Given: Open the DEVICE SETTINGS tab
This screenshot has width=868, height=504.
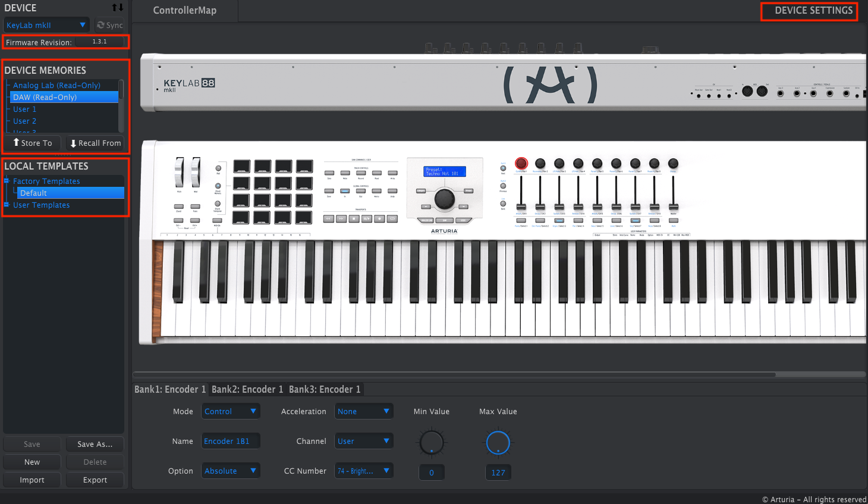Looking at the screenshot, I should tap(809, 11).
